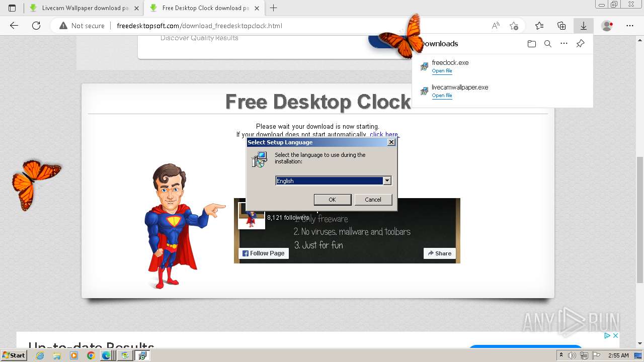Click the page vertical scrollbar thumb
644x362 pixels.
(640, 220)
